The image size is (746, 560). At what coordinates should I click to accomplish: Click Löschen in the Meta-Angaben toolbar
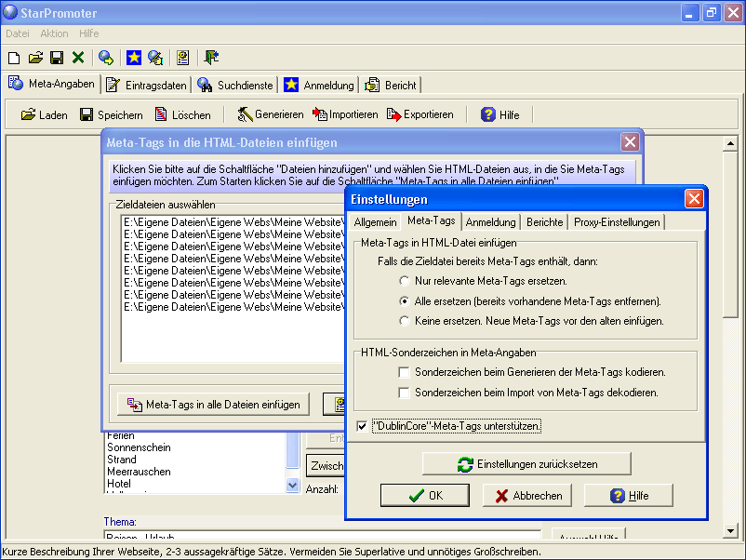pos(182,114)
